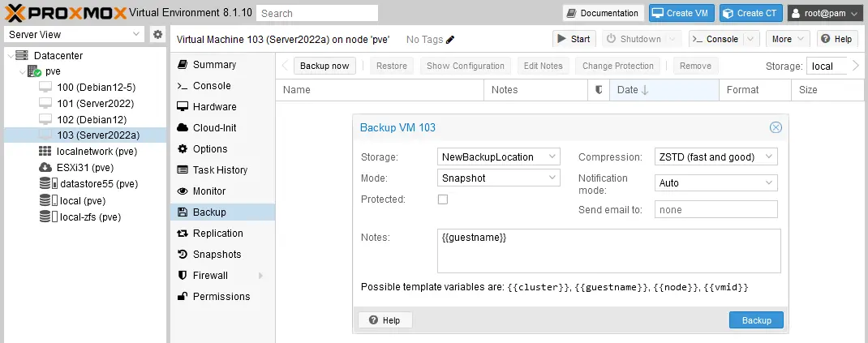The width and height of the screenshot is (868, 343).
Task: Click the Options gear icon
Action: pos(183,149)
